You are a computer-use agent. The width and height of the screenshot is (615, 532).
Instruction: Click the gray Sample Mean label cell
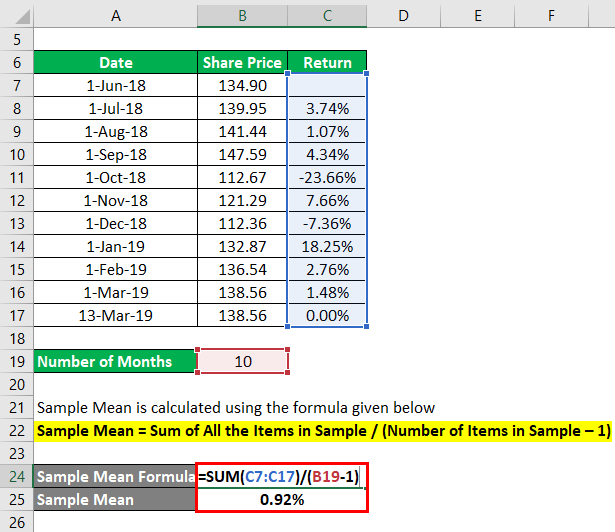coord(115,499)
